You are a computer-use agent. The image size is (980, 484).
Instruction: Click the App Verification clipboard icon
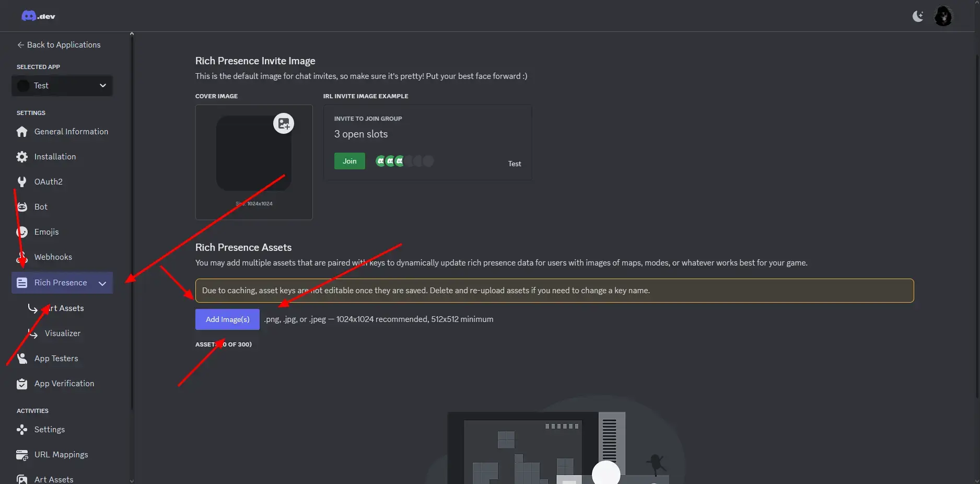coord(22,384)
